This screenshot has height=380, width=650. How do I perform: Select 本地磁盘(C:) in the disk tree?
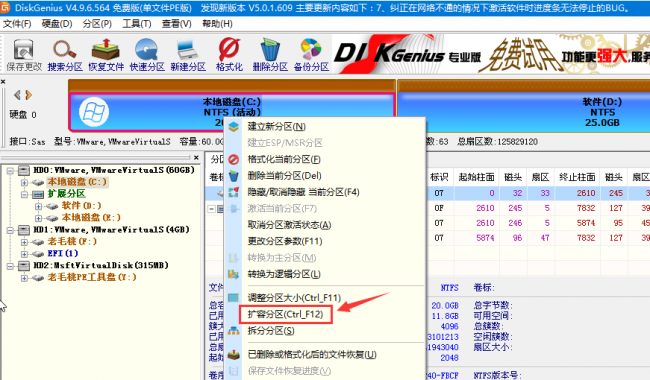click(77, 182)
